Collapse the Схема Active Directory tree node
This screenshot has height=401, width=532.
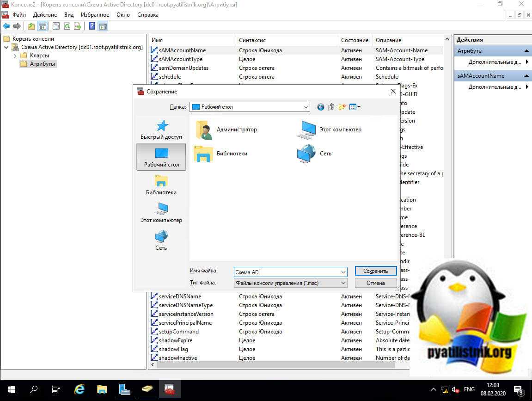pos(6,47)
